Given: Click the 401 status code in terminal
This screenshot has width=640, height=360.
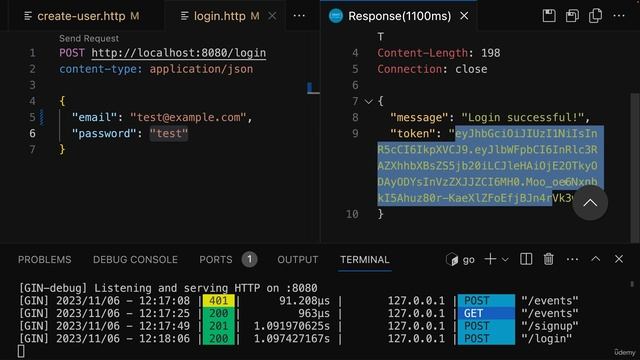Looking at the screenshot, I should [x=218, y=301].
